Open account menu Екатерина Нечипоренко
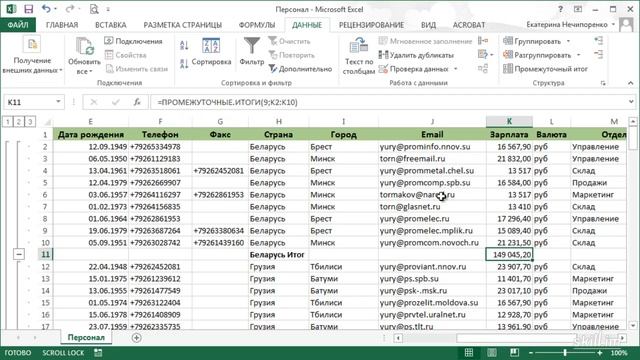This screenshot has height=360, width=640. point(571,25)
